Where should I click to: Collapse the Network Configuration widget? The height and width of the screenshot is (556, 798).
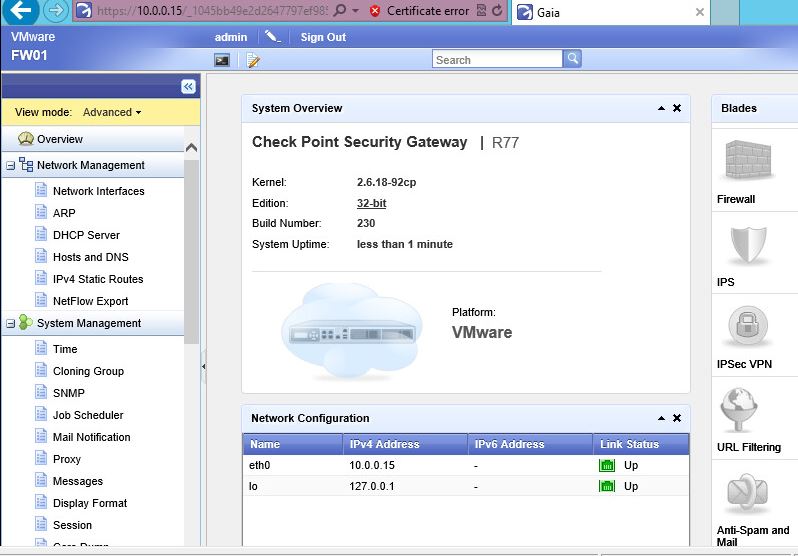661,418
